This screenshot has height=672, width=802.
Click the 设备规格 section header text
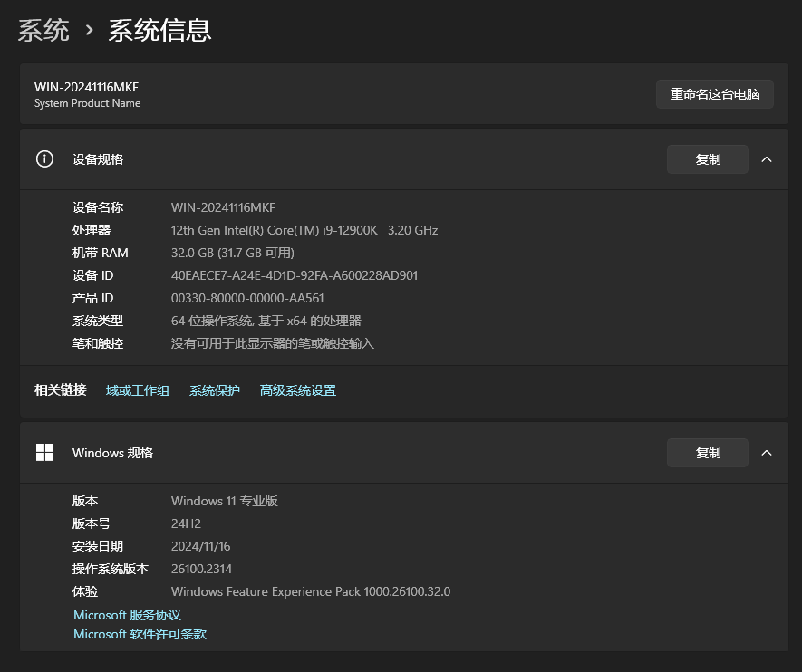(x=98, y=159)
